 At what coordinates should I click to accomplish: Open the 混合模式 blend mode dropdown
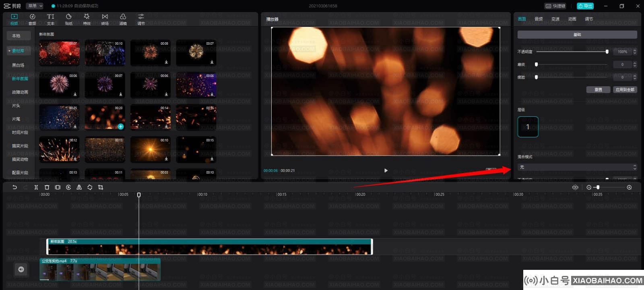[x=577, y=167]
